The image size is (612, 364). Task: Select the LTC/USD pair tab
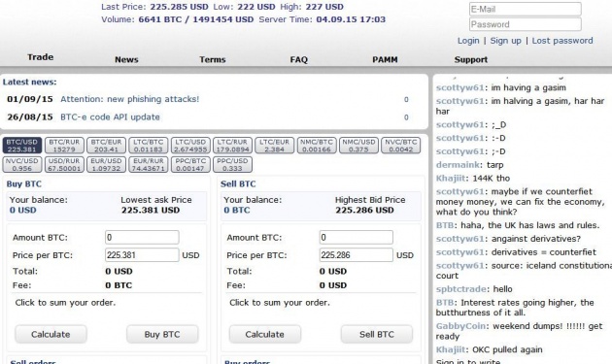pyautogui.click(x=190, y=146)
